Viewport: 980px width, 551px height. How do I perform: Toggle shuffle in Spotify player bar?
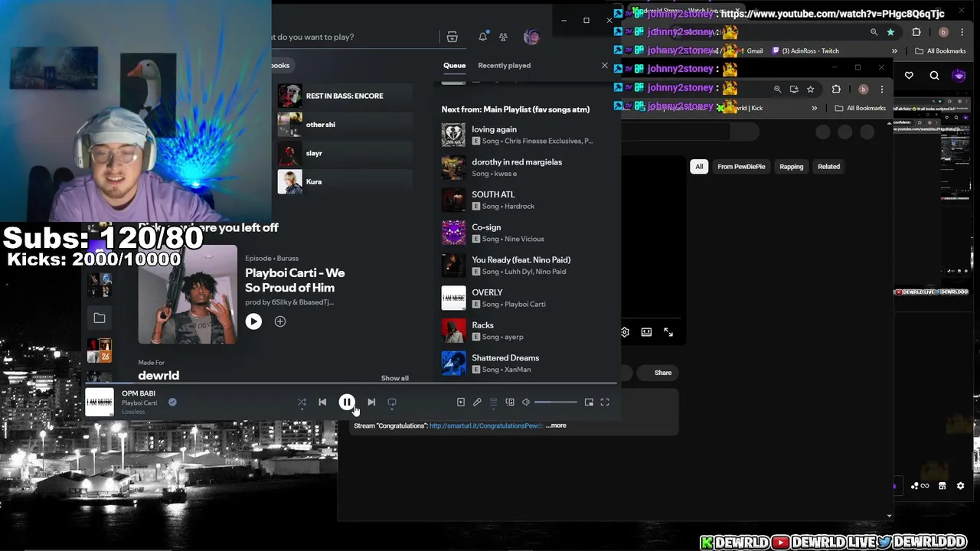(302, 402)
